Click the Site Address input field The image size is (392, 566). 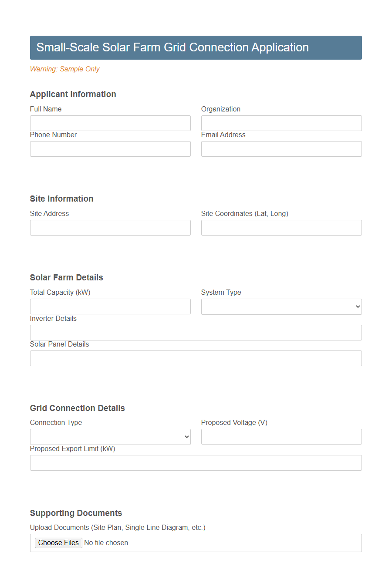110,228
